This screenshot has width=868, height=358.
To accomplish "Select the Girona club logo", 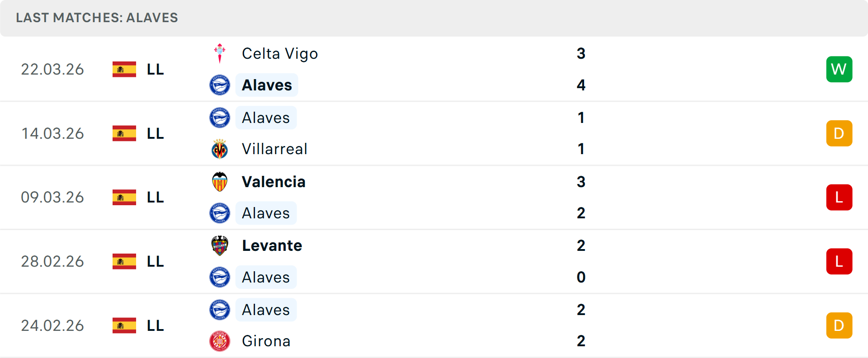I will tap(220, 341).
